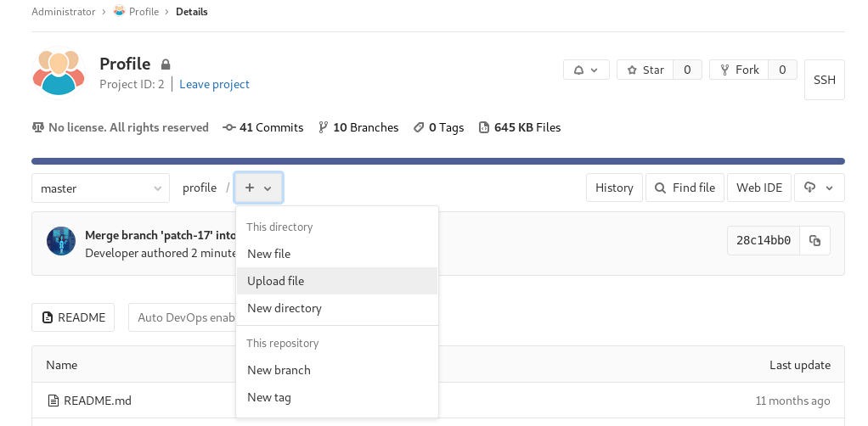Click the commit author avatar

pyautogui.click(x=61, y=241)
